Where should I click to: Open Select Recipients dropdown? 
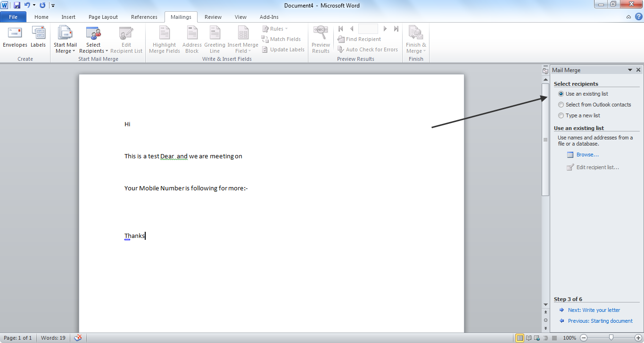click(93, 40)
